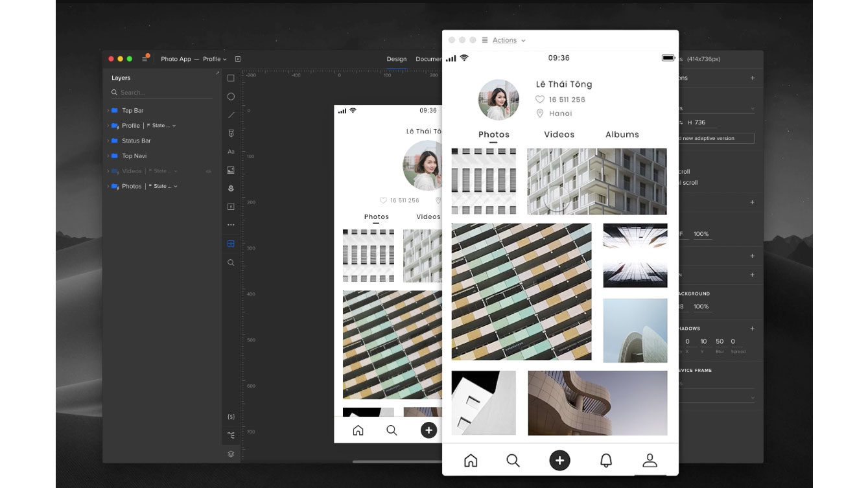Click the notifications bell in the preview nav

[605, 460]
